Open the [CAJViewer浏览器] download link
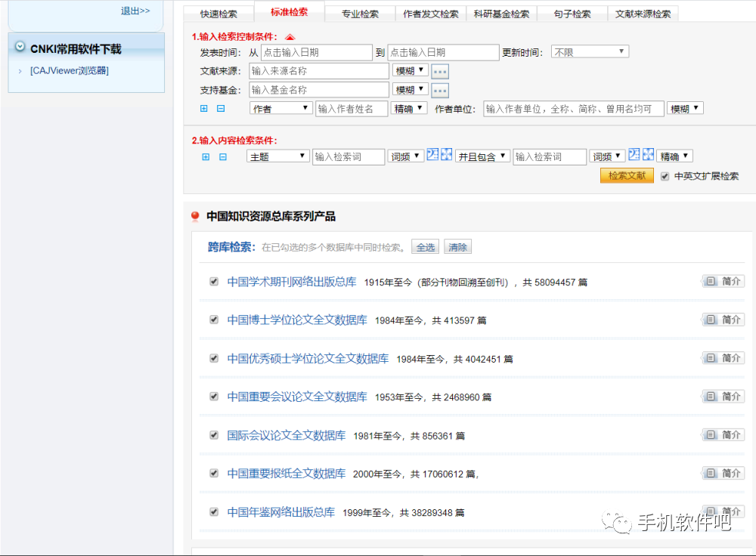The width and height of the screenshot is (756, 556). tap(70, 71)
